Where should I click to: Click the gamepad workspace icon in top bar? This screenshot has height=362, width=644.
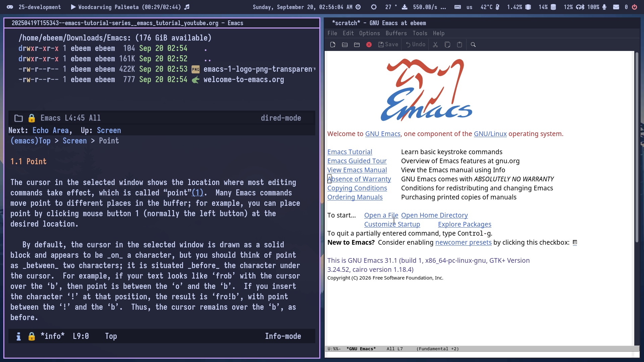tap(10, 7)
